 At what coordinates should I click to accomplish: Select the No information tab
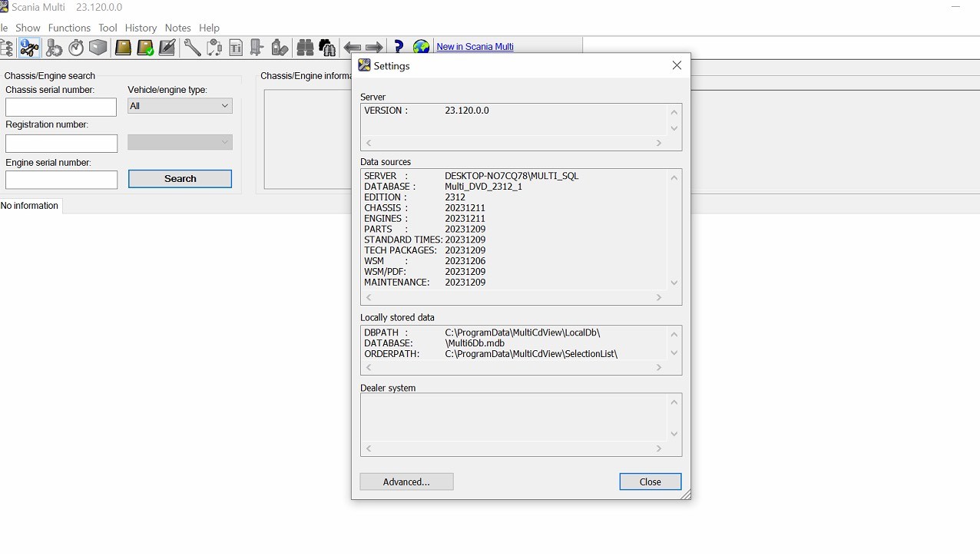[x=30, y=206]
